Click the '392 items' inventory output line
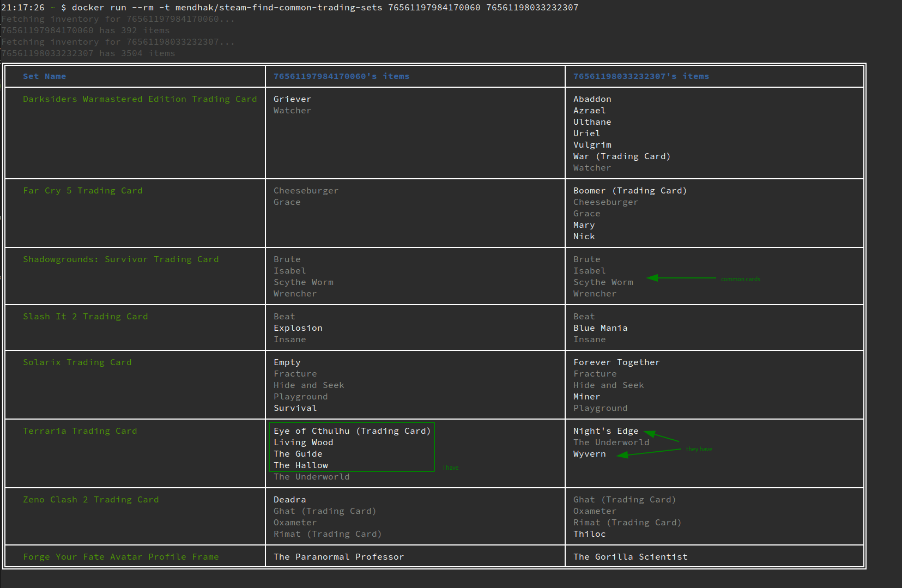Image resolution: width=902 pixels, height=588 pixels. tap(84, 30)
